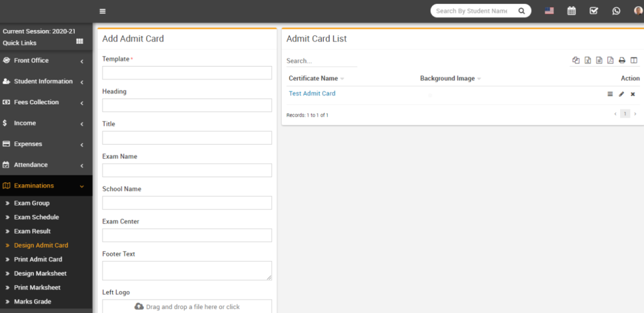The width and height of the screenshot is (644, 313).
Task: Open Print Admit Card submenu item
Action: [38, 259]
